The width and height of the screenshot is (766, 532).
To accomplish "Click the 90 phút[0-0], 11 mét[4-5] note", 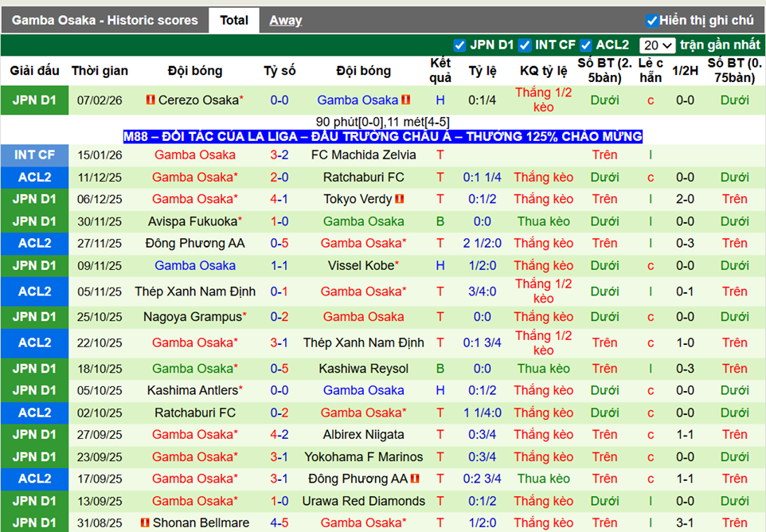I will pyautogui.click(x=382, y=122).
